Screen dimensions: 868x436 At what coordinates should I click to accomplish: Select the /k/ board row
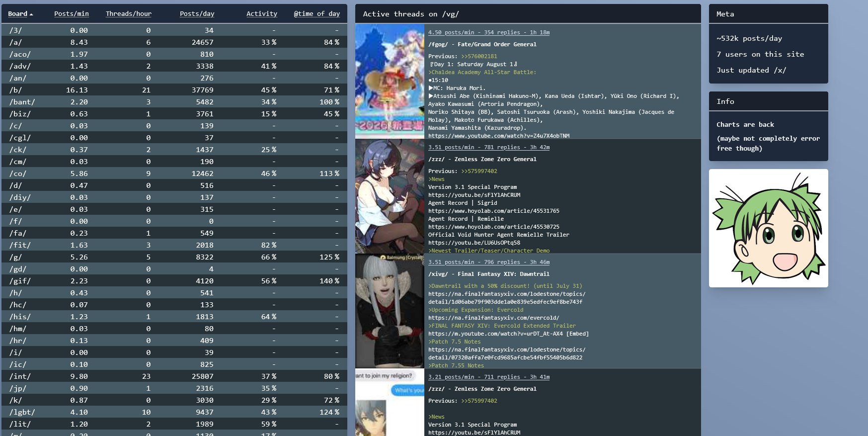coord(174,400)
